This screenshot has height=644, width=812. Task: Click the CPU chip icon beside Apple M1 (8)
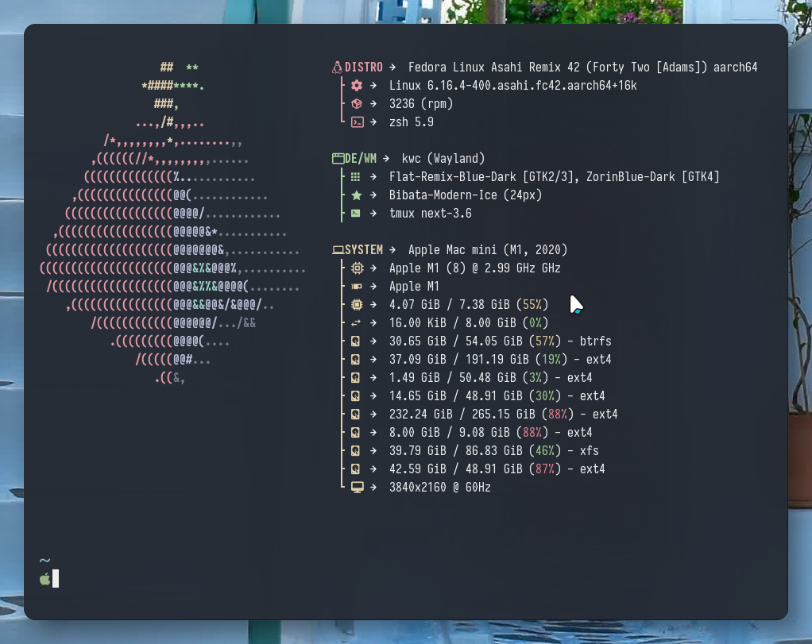coord(358,268)
